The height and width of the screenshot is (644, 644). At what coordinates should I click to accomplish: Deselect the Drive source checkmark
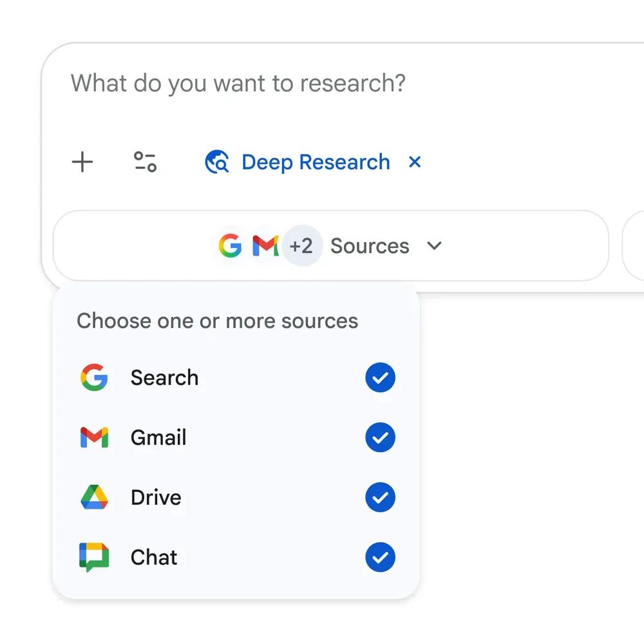pyautogui.click(x=380, y=497)
